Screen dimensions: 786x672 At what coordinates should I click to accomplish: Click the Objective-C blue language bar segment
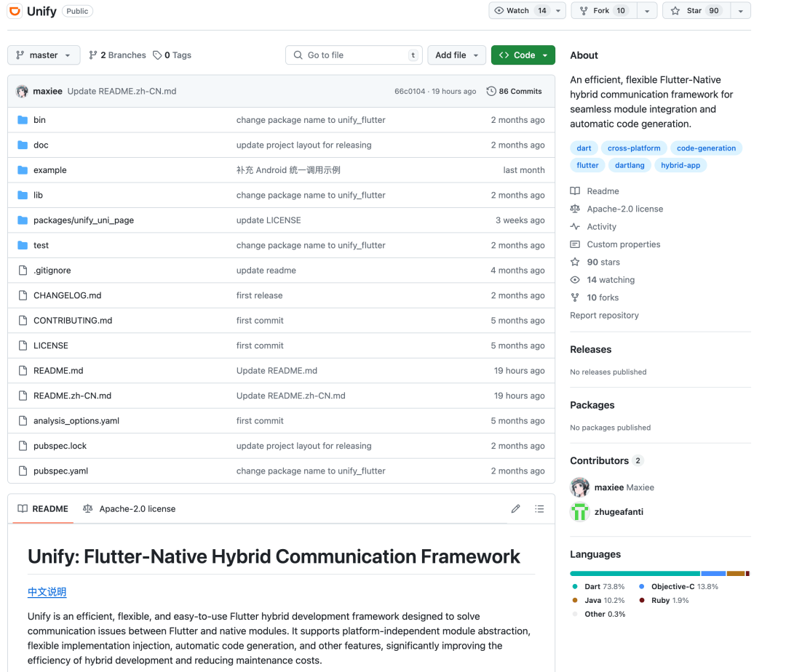713,573
